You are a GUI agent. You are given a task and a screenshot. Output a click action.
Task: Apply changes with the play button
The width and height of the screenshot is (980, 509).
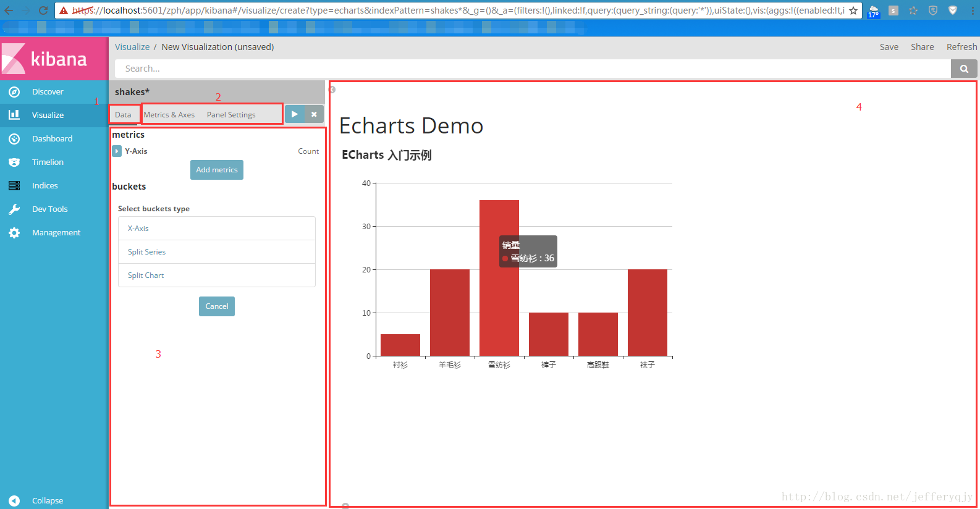pyautogui.click(x=295, y=114)
